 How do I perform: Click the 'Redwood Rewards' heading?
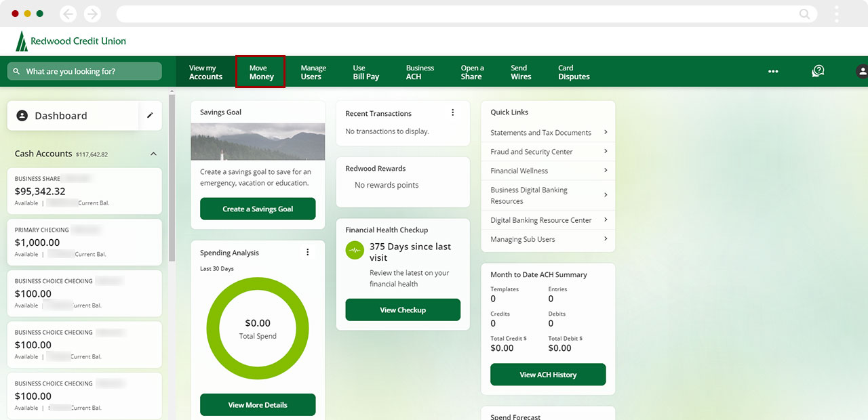coord(376,168)
